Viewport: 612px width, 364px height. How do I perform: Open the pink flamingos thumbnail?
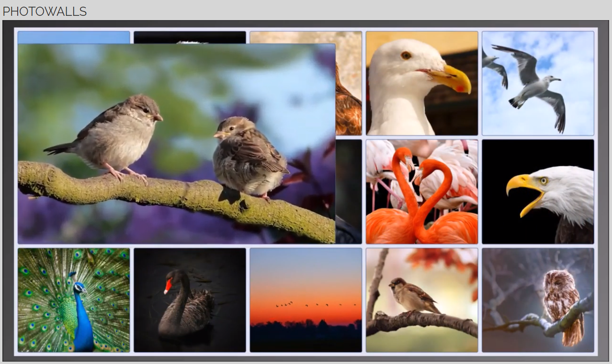pos(422,192)
